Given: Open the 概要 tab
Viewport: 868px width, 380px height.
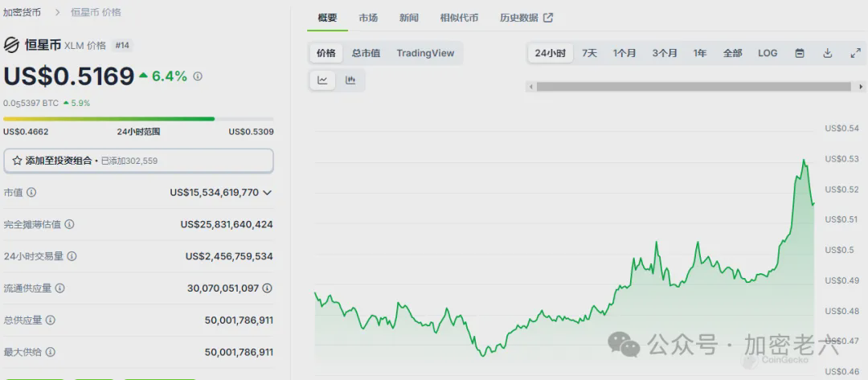Looking at the screenshot, I should coord(327,18).
